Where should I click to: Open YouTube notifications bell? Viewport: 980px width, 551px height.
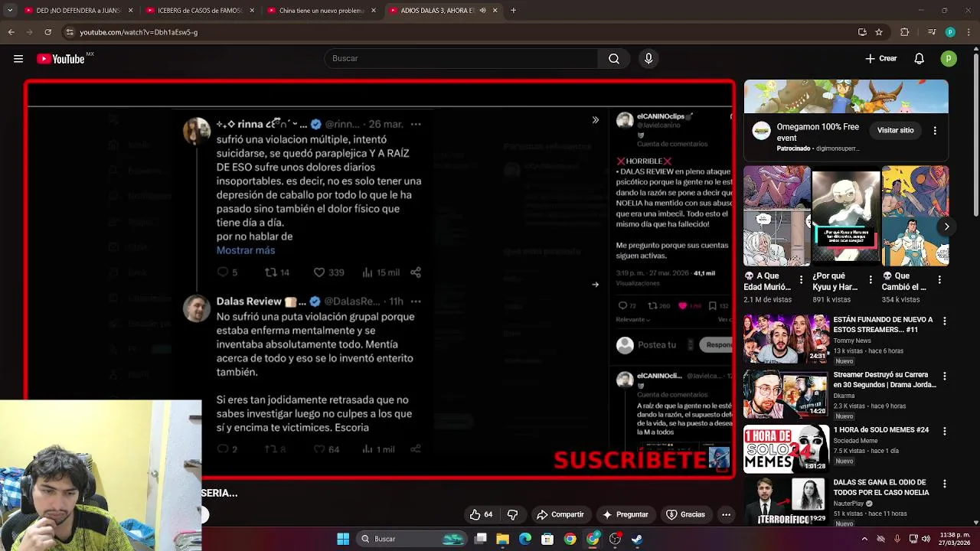920,59
